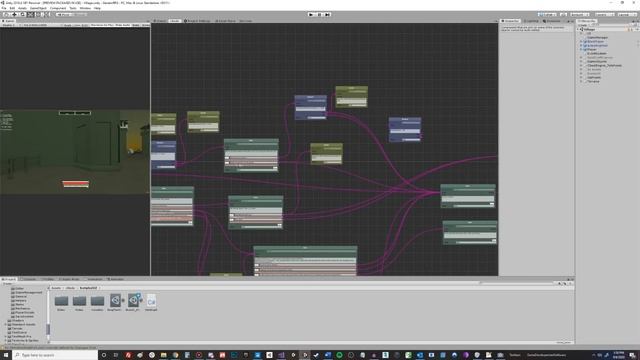The image size is (640, 360).
Task: Select the first folder thumbnail in Project
Action: point(61,301)
